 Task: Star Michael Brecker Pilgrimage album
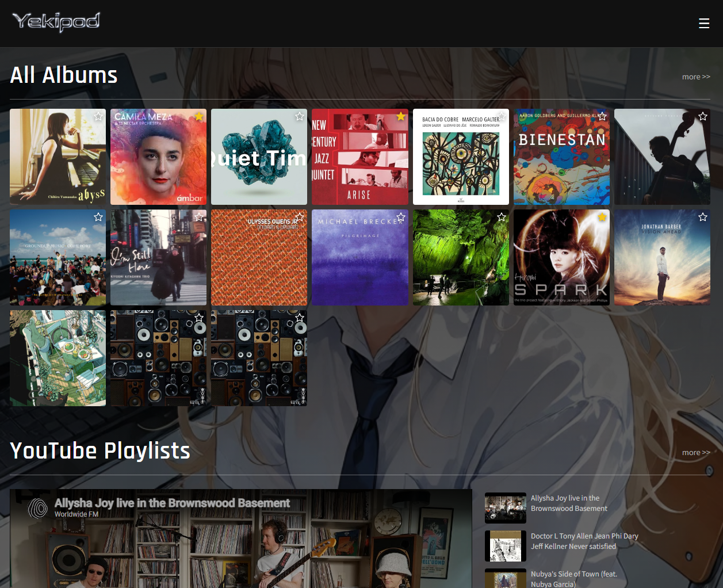click(401, 217)
